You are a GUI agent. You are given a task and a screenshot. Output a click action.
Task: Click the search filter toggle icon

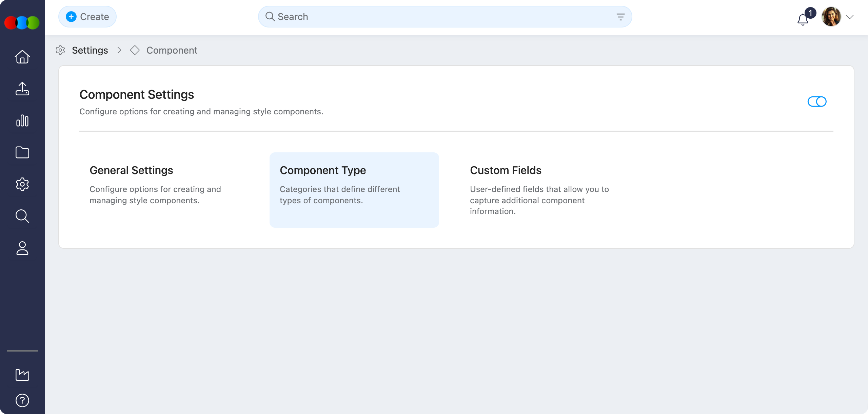point(620,16)
